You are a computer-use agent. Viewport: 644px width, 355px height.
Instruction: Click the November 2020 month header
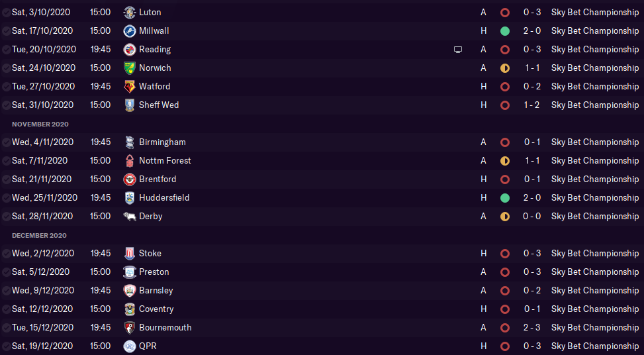pos(40,124)
